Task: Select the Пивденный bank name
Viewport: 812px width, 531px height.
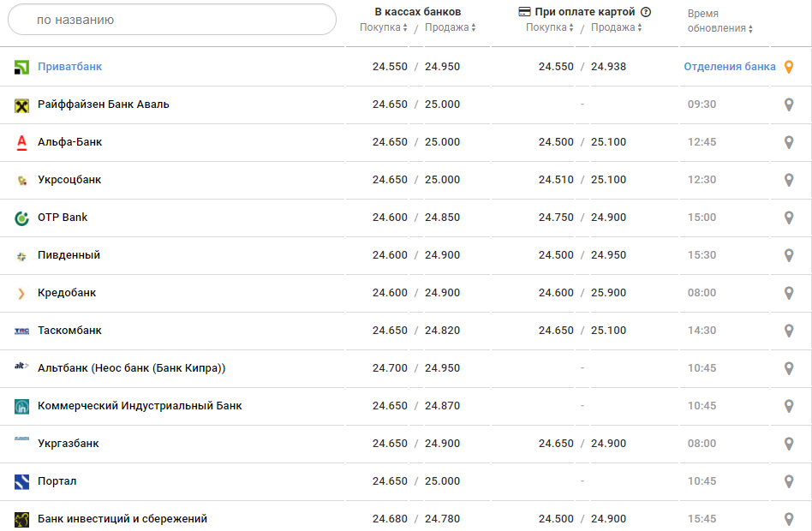Action: coord(69,255)
